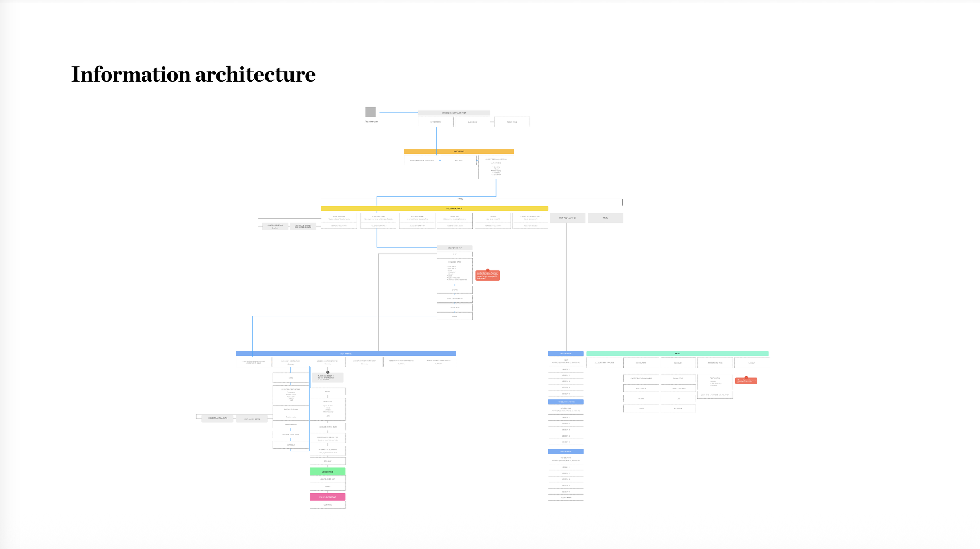Open the View All Courses block
The width and height of the screenshot is (980, 549).
pos(567,217)
